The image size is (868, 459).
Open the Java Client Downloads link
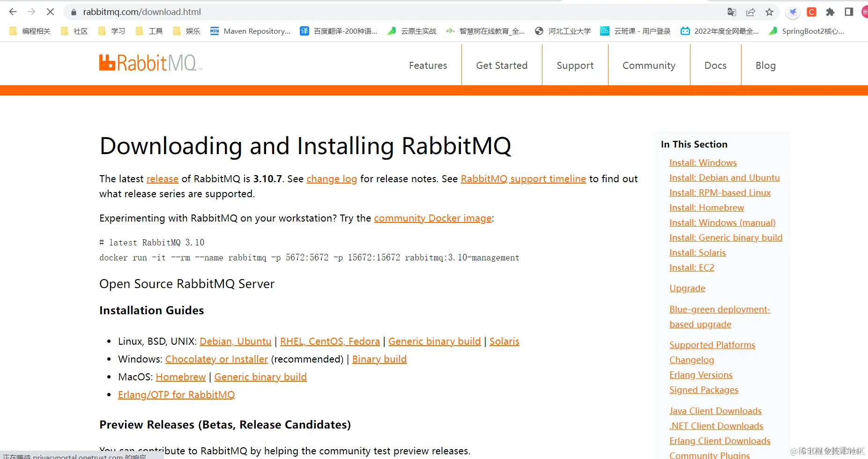(715, 411)
